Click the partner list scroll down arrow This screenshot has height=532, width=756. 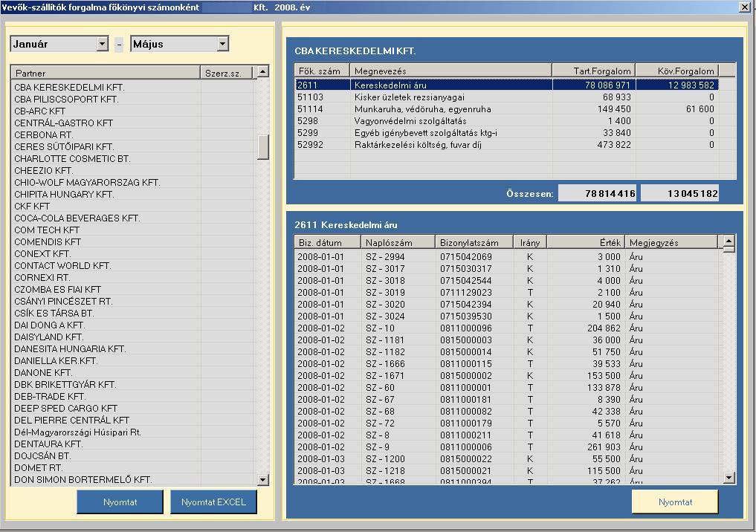(262, 479)
